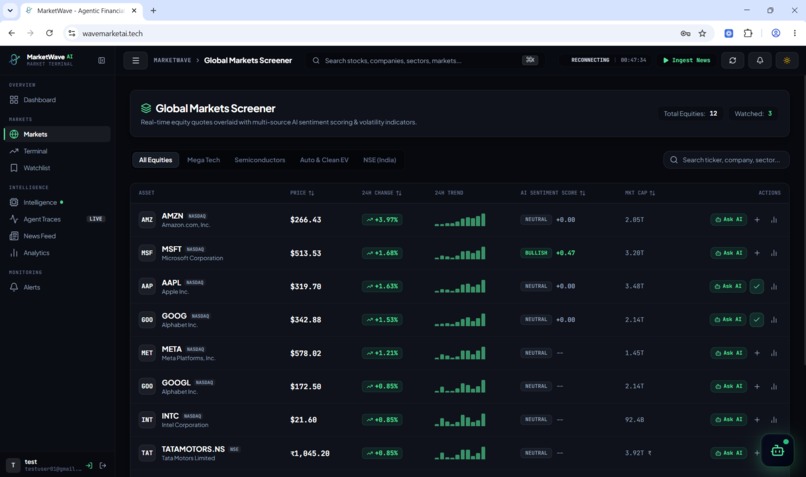The width and height of the screenshot is (806, 477).
Task: Click Ask AI for MSFT
Action: pyautogui.click(x=728, y=253)
